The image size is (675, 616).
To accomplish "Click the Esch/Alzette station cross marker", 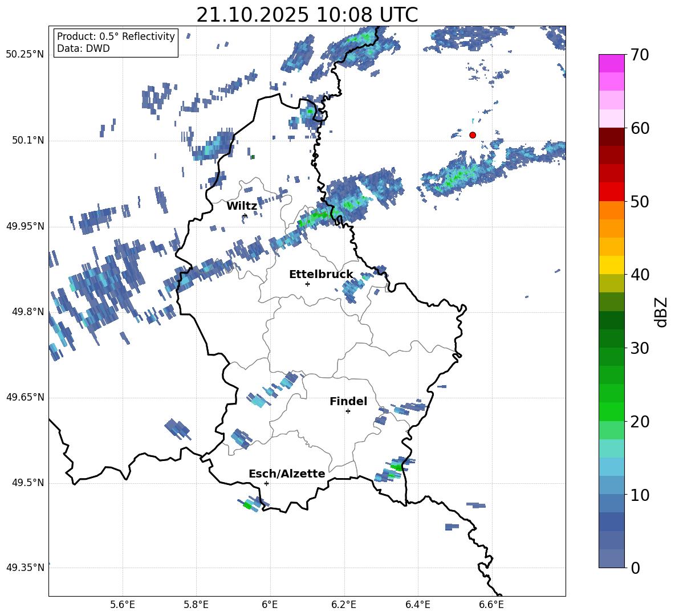I will [266, 483].
